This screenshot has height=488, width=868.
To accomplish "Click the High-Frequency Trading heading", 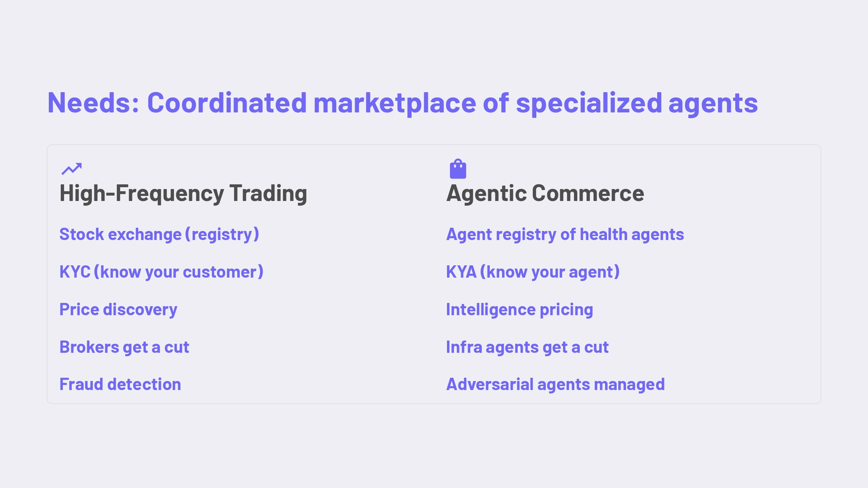I will click(x=183, y=194).
